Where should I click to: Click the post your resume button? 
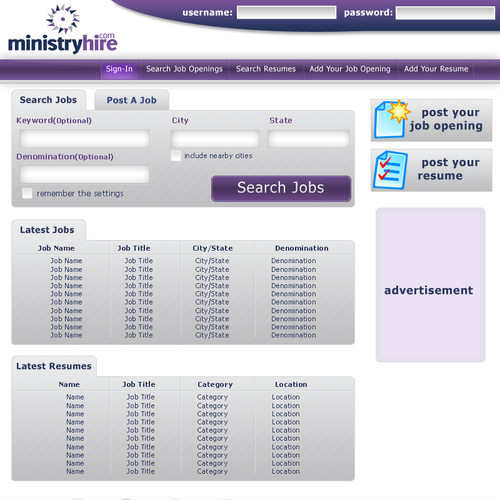coord(431,170)
